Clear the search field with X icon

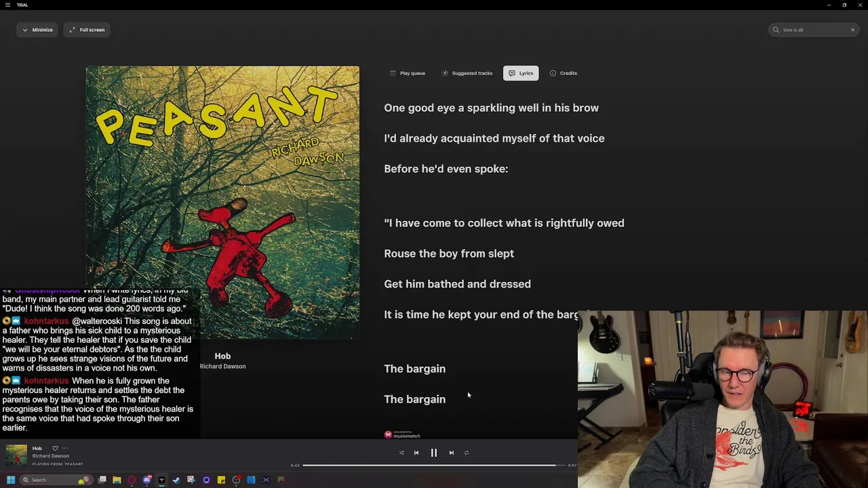852,30
